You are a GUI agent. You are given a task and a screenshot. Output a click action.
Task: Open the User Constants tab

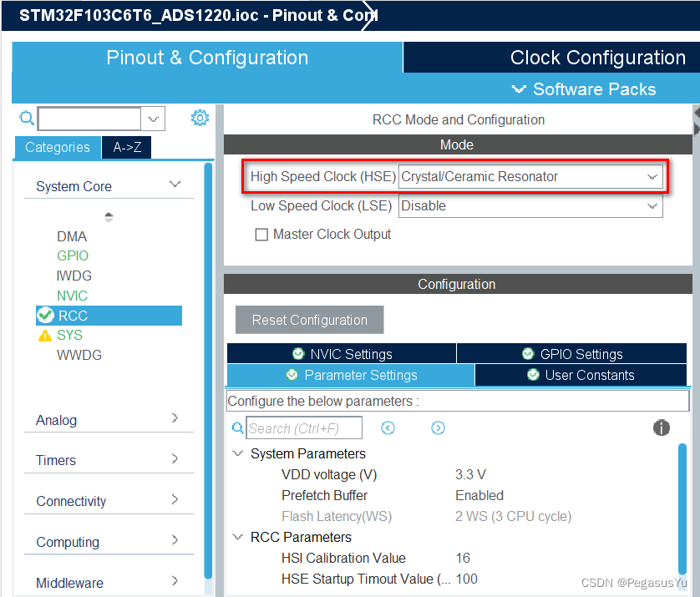(x=581, y=375)
